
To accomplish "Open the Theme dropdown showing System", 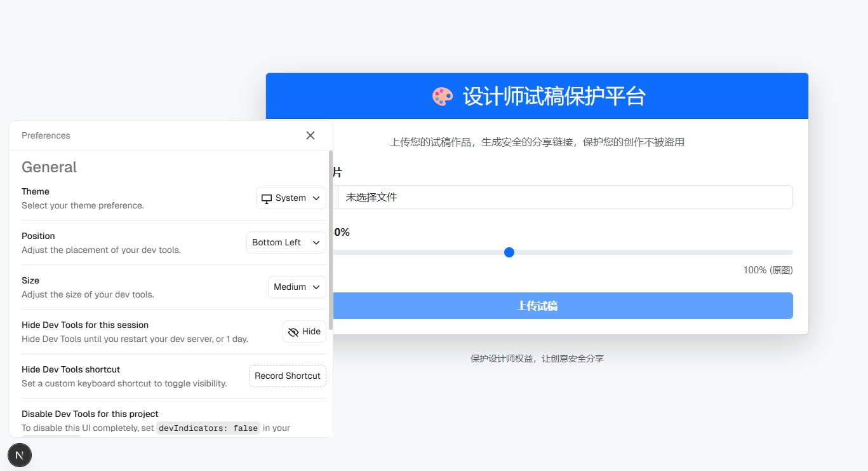I will click(291, 198).
